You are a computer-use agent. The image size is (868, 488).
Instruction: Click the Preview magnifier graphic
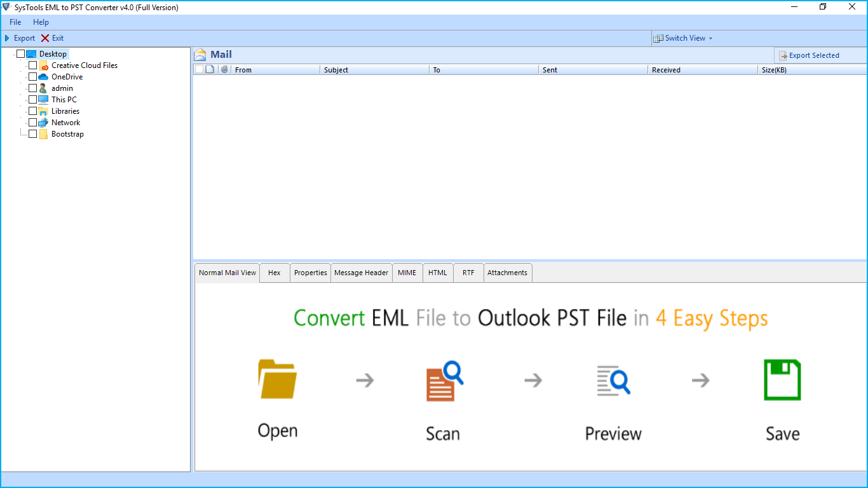tap(613, 380)
